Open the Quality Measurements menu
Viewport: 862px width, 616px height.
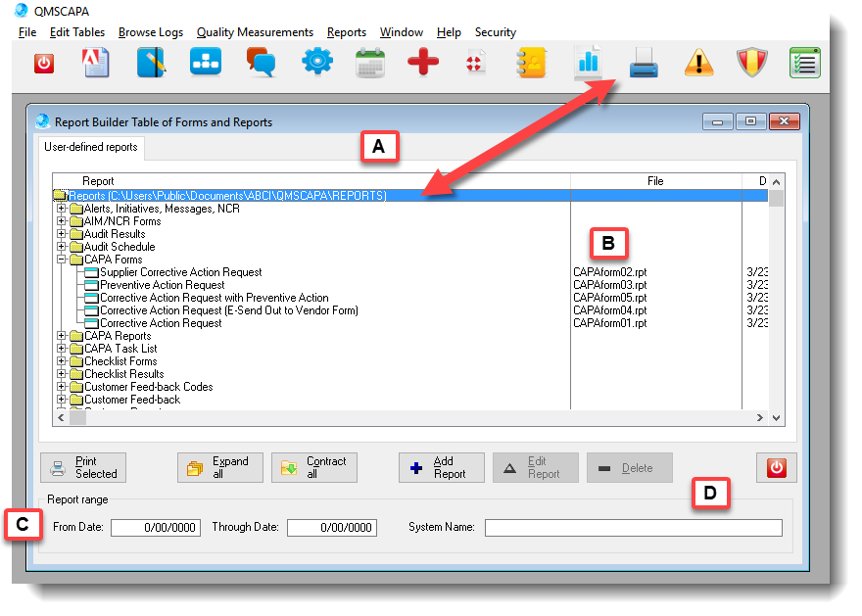tap(255, 32)
